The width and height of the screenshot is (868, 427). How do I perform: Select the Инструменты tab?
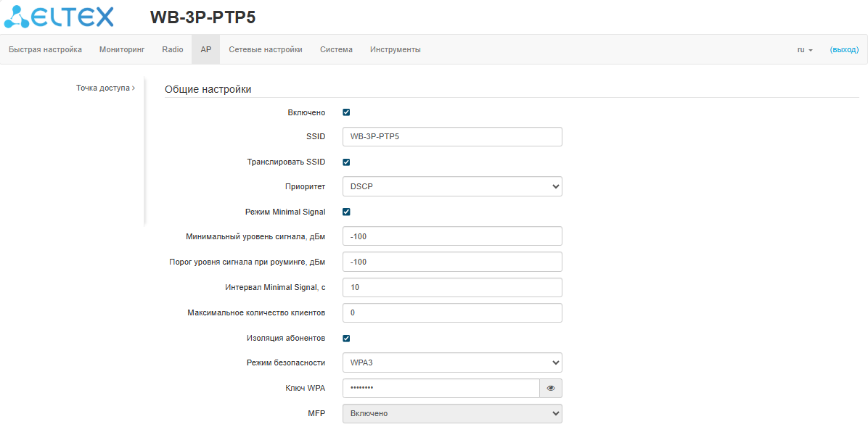tap(395, 49)
